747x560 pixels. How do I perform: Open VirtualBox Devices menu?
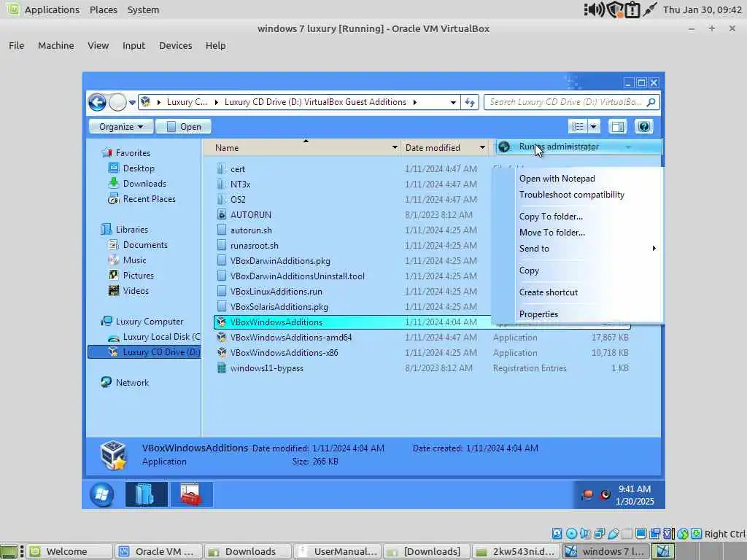click(x=175, y=46)
